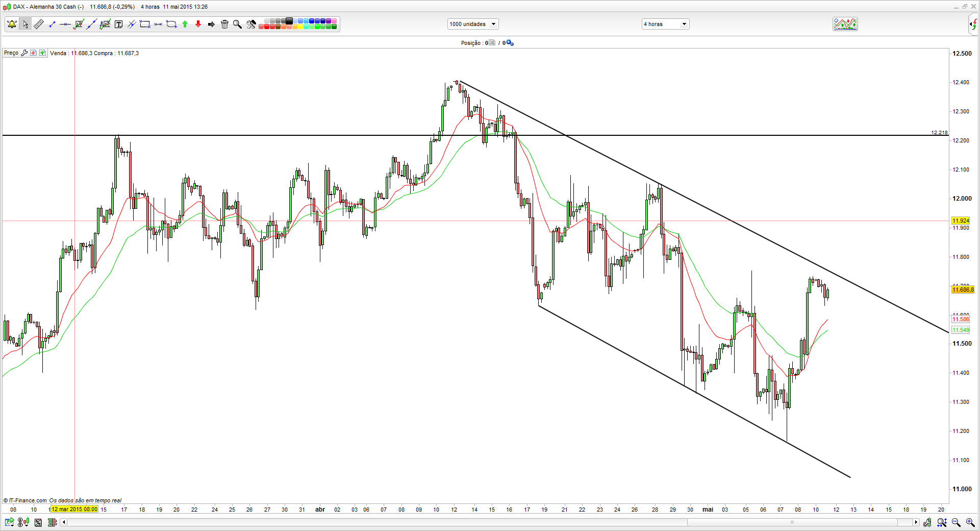Click the trash can delete icon
The height and width of the screenshot is (531, 980).
pyautogui.click(x=224, y=24)
